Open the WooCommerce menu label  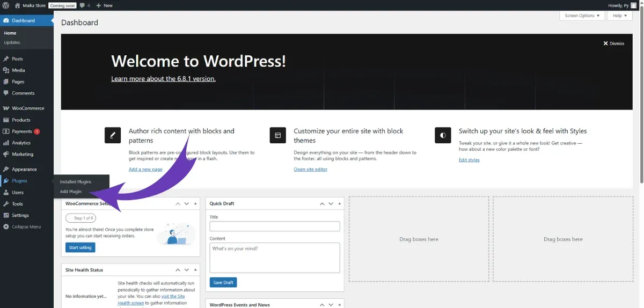28,108
